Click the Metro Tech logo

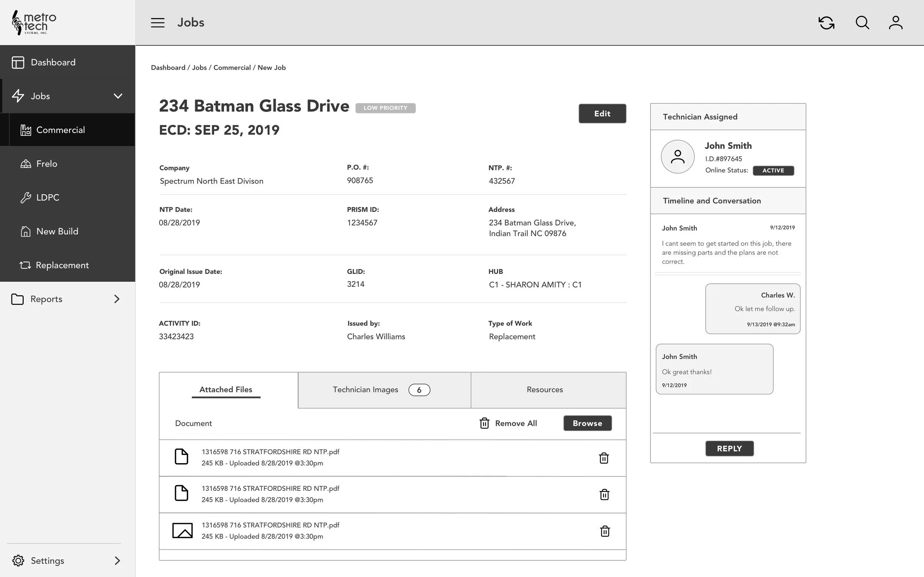(34, 23)
